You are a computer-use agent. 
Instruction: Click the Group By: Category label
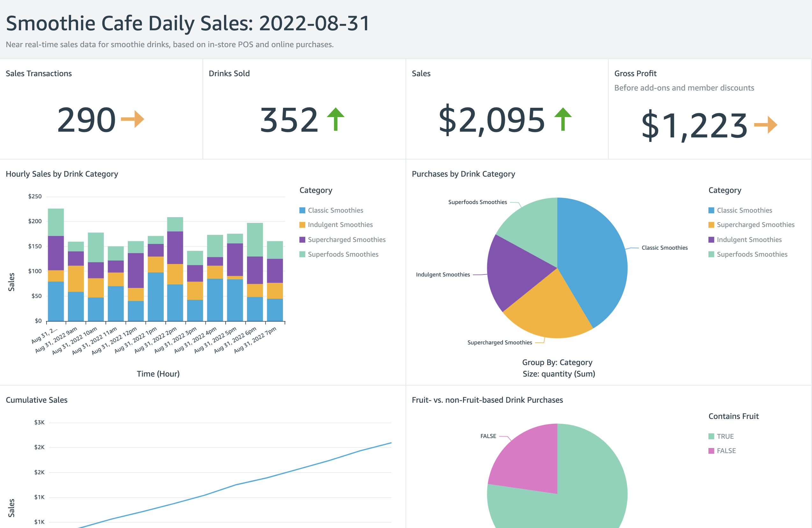[x=557, y=363]
